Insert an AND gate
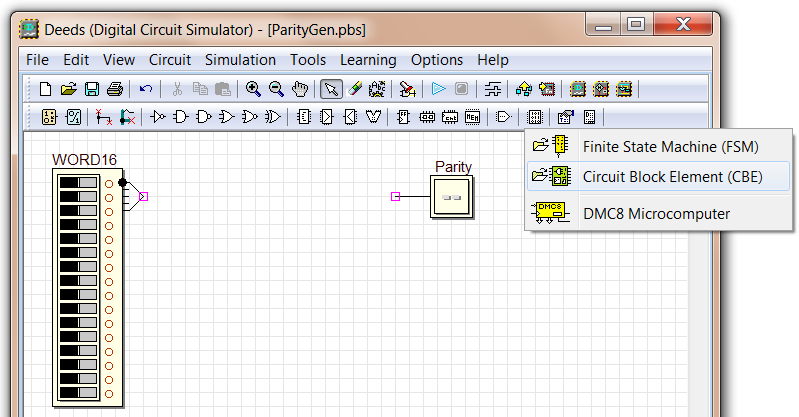Screen dimensions: 799x417 coord(180,117)
